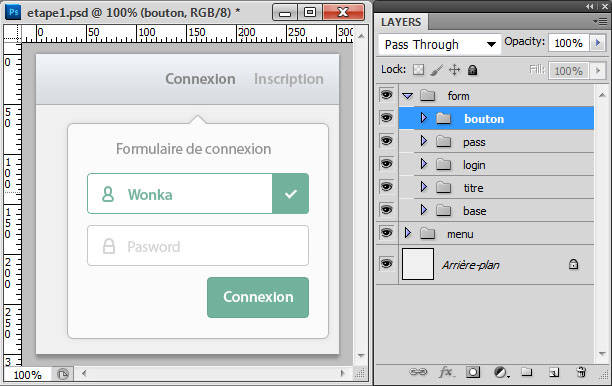Hide the login group
612x386 pixels.
point(386,164)
